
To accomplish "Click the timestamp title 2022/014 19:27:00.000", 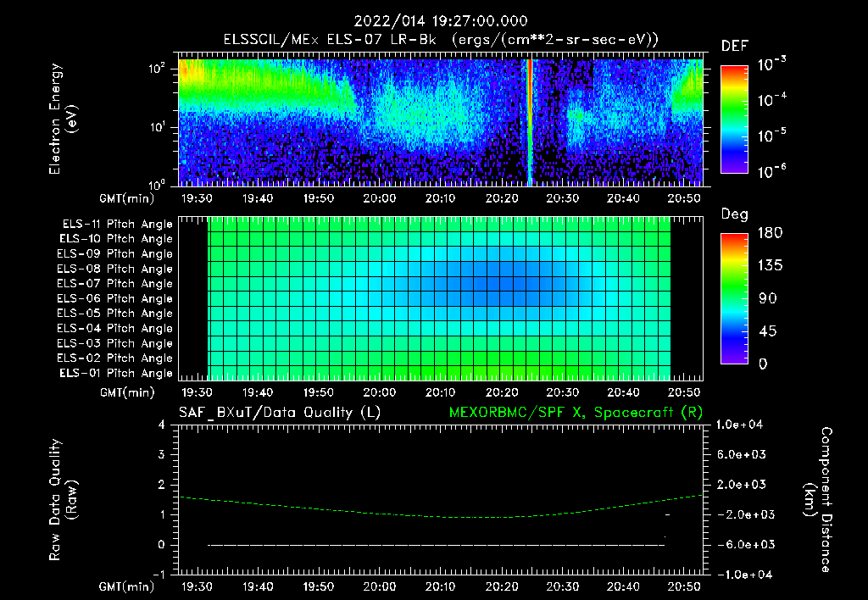I will click(441, 21).
